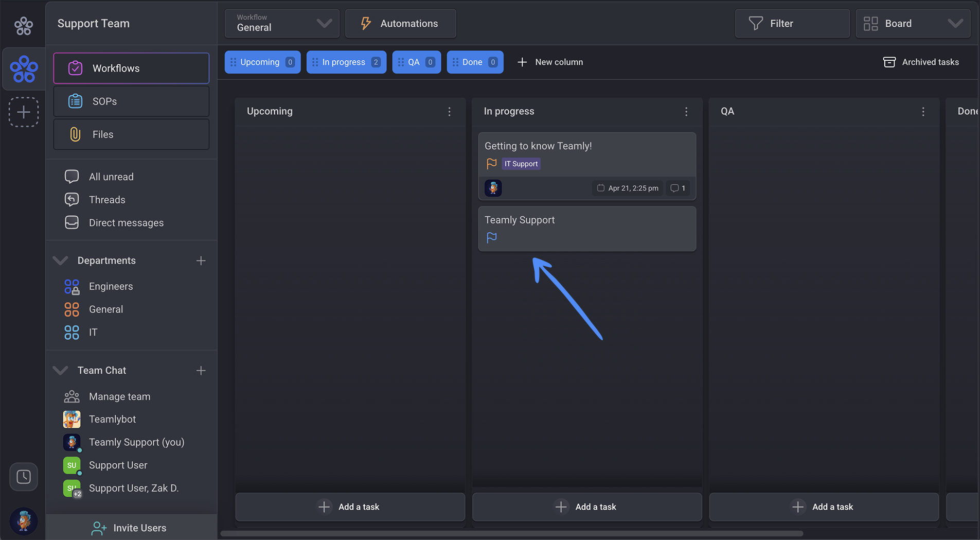Open the In progress column three-dot menu

click(686, 112)
